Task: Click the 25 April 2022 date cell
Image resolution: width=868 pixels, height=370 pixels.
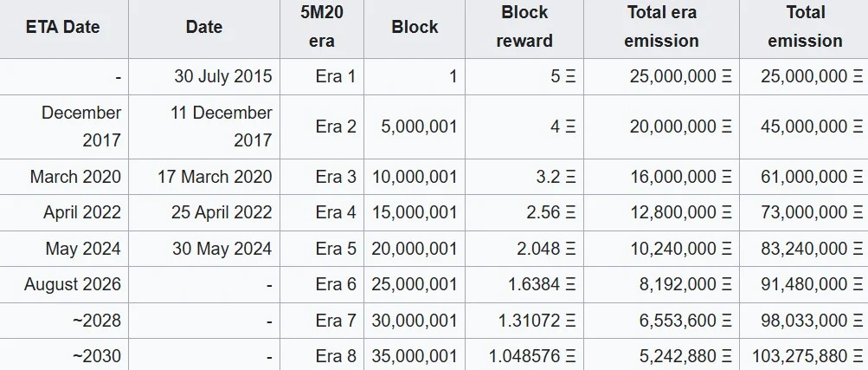Action: (204, 212)
